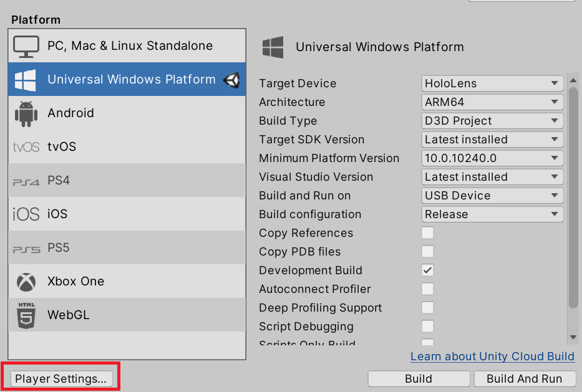Click the Minimum Platform Version label
This screenshot has width=582, height=392.
tap(329, 158)
